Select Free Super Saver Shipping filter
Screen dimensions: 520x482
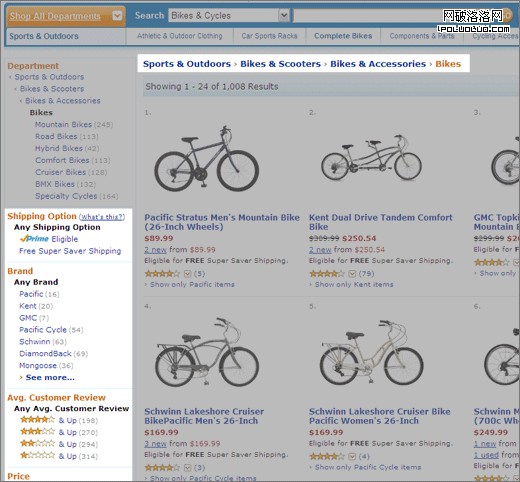coord(70,251)
